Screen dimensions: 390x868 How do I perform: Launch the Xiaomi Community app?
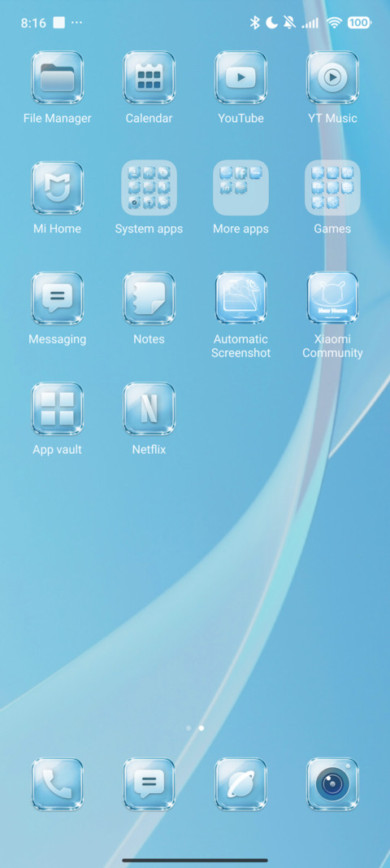click(332, 298)
